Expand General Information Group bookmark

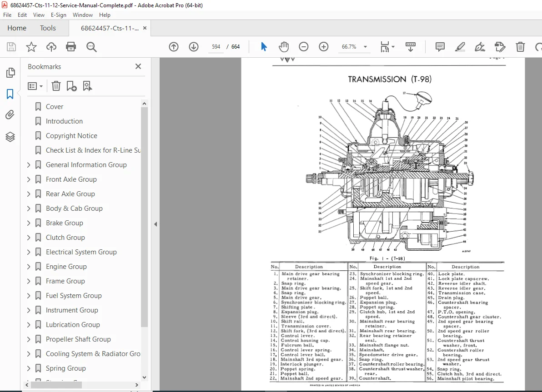click(29, 165)
